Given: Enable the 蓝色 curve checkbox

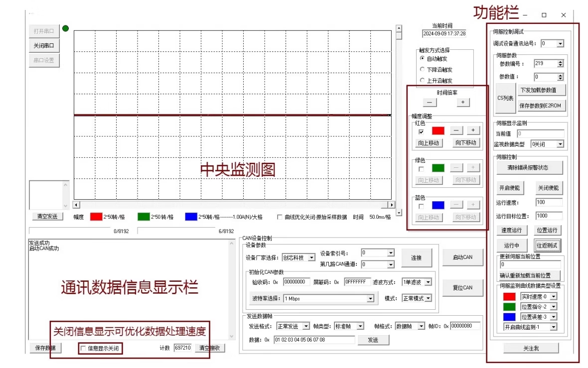Looking at the screenshot, I should (421, 206).
